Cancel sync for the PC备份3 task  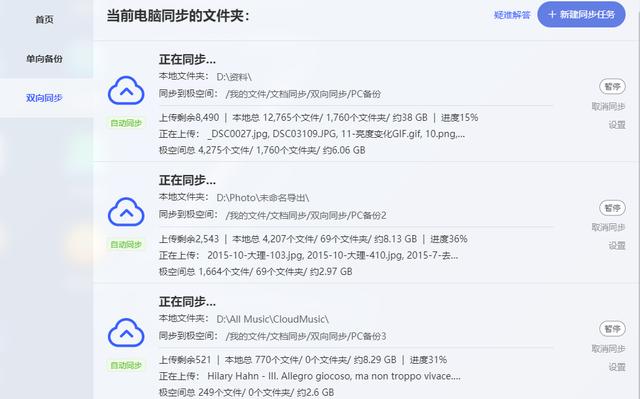[608, 349]
